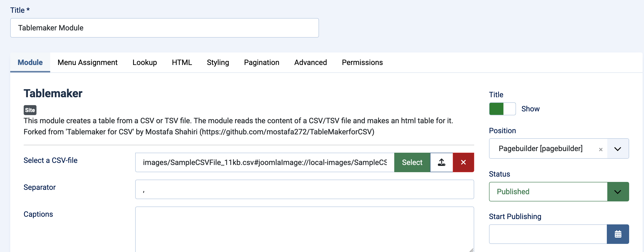
Task: Open the Permissions tab
Action: [x=362, y=62]
